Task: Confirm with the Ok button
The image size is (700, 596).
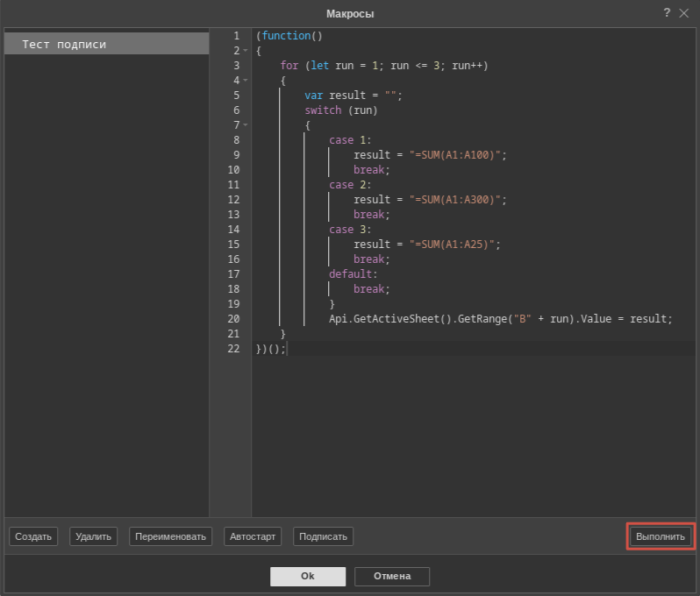Action: pyautogui.click(x=308, y=577)
